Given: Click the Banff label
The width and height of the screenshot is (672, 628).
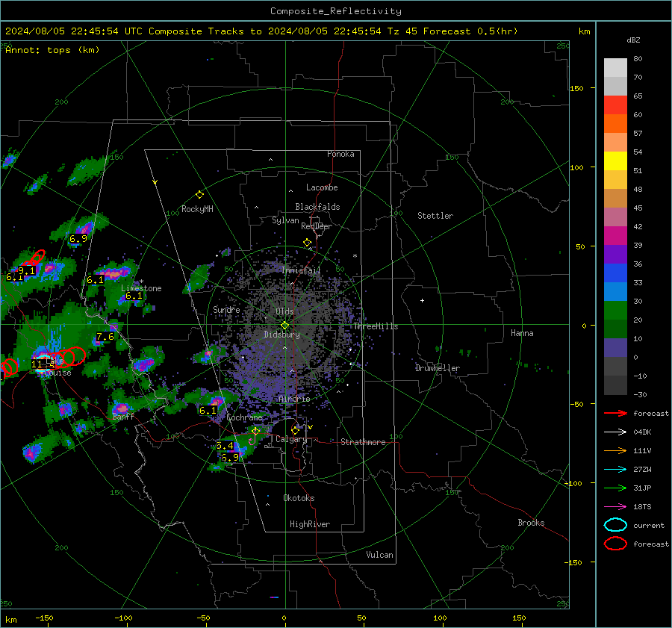Looking at the screenshot, I should coord(123,417).
